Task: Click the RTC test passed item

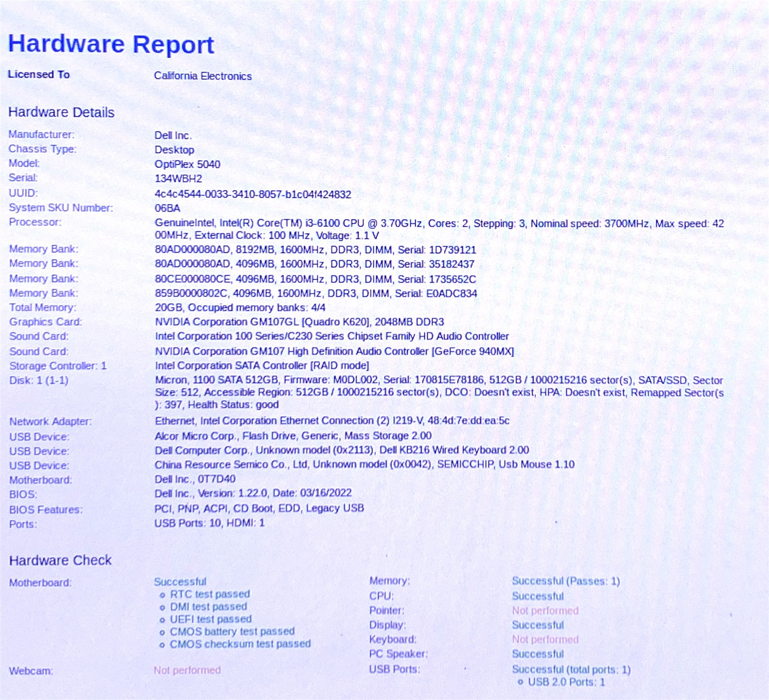Action: (210, 594)
